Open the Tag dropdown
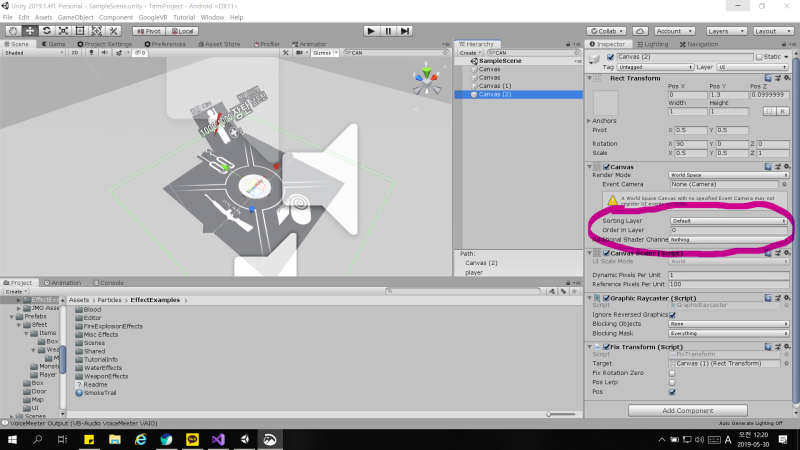The width and height of the screenshot is (800, 450). click(655, 67)
